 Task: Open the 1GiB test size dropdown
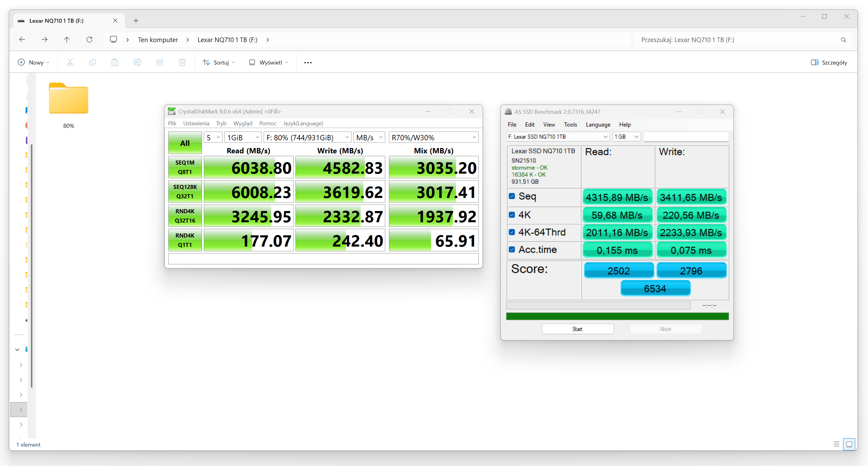242,137
